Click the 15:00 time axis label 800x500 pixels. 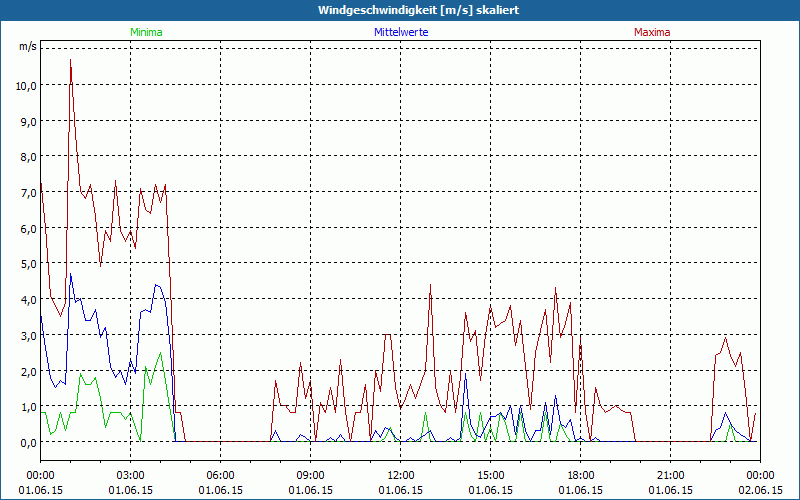click(490, 476)
